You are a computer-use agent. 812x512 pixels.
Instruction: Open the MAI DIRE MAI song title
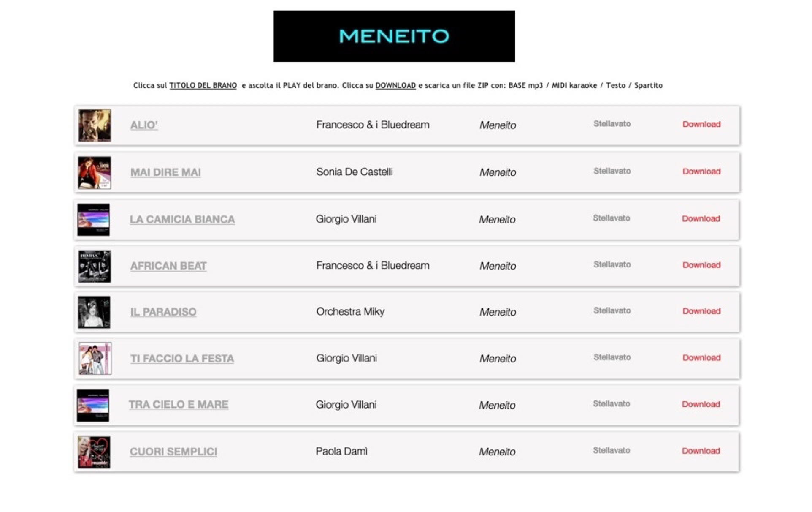click(x=165, y=172)
